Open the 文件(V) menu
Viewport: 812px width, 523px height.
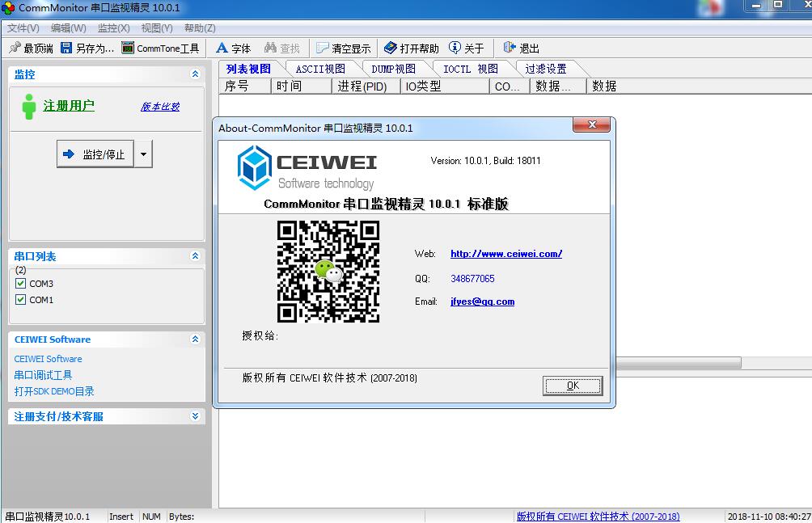tap(23, 28)
